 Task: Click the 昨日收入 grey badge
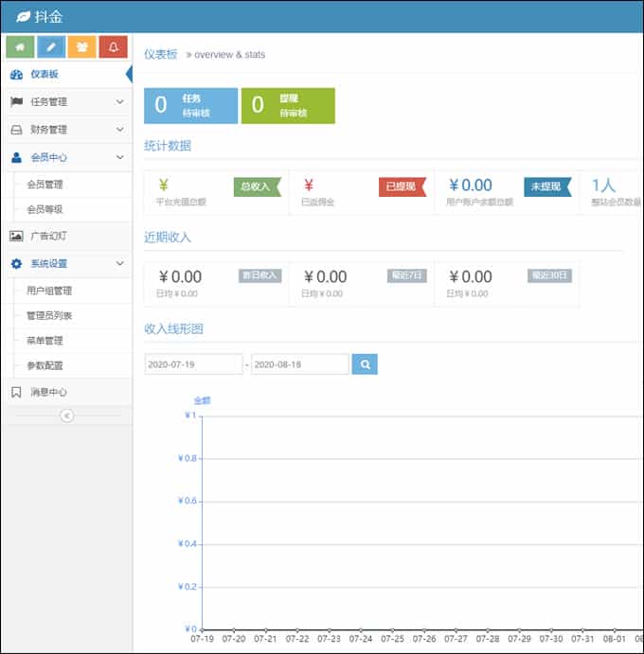coord(260,275)
